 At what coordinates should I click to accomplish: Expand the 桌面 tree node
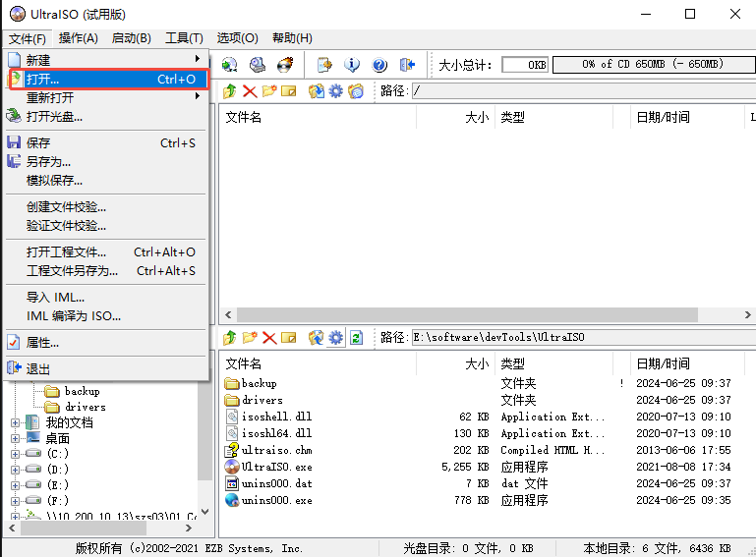[x=16, y=438]
